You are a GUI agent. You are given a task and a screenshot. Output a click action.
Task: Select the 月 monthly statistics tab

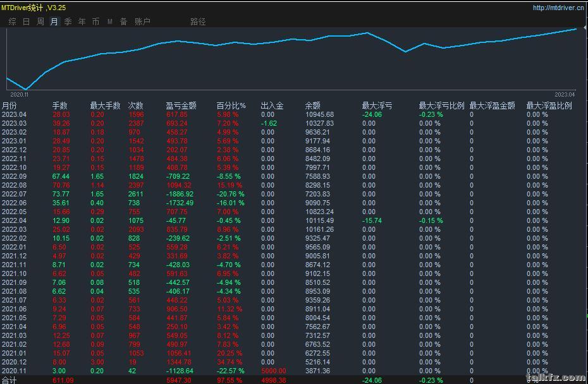(x=54, y=21)
